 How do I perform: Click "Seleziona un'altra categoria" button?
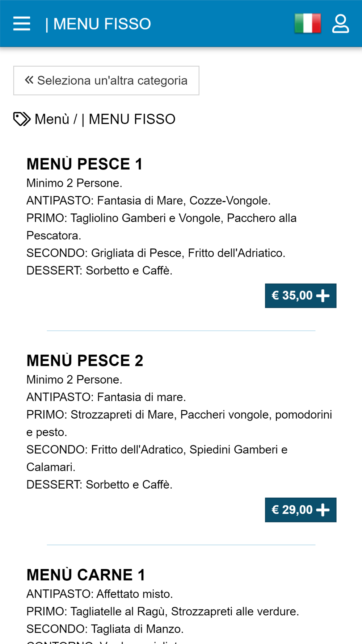[106, 80]
